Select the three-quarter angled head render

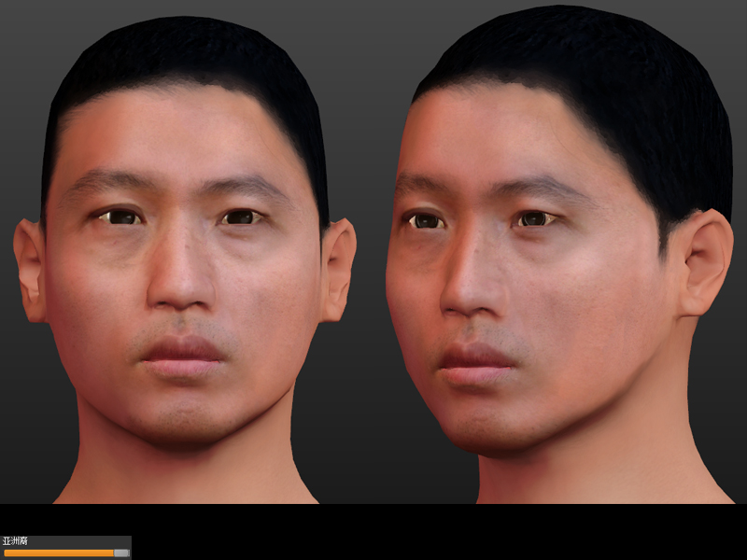click(559, 255)
